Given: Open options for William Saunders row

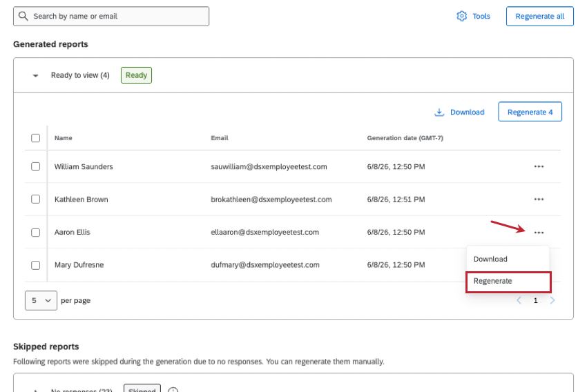Looking at the screenshot, I should click(539, 166).
